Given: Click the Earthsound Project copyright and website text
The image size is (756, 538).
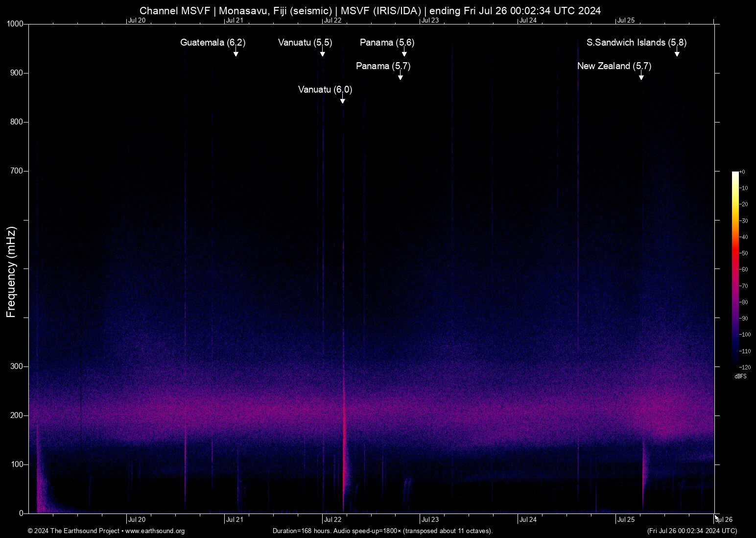Looking at the screenshot, I should (106, 531).
